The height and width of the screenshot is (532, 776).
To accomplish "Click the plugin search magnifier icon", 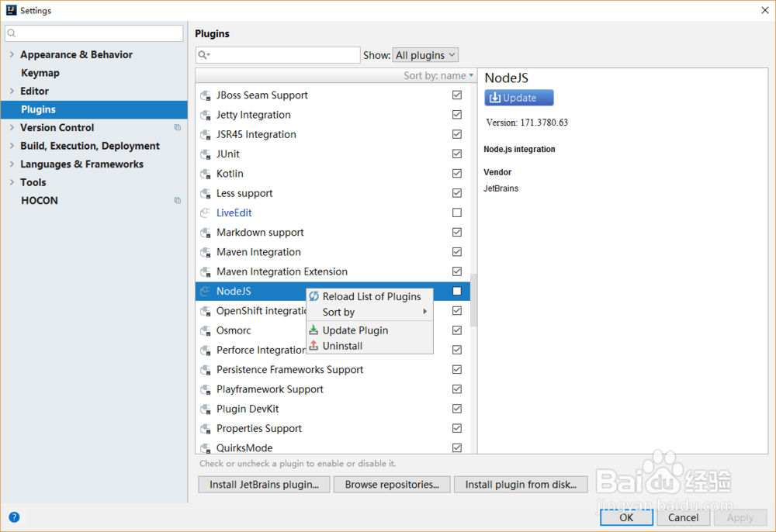I will (x=203, y=55).
